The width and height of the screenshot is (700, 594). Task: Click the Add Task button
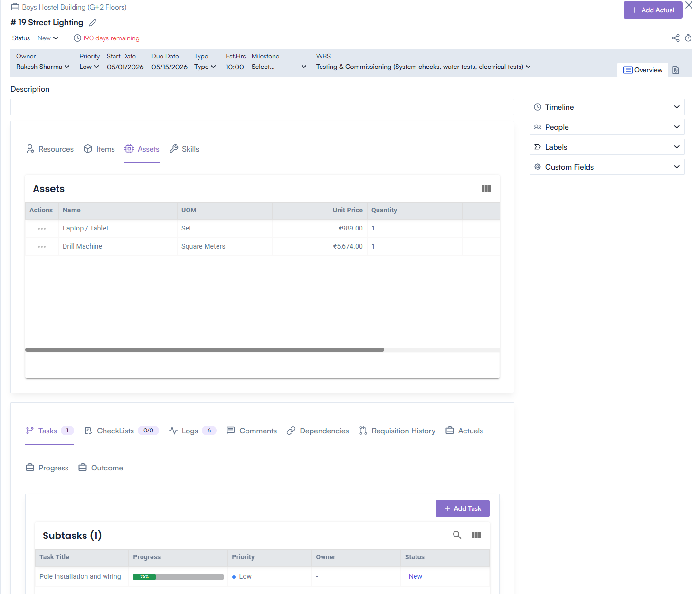coord(462,508)
